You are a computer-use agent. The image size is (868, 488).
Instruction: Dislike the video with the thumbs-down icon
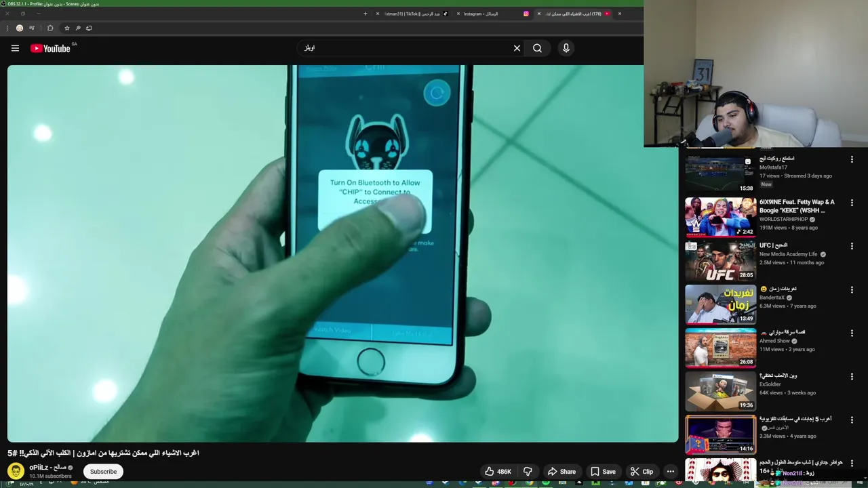[528, 472]
